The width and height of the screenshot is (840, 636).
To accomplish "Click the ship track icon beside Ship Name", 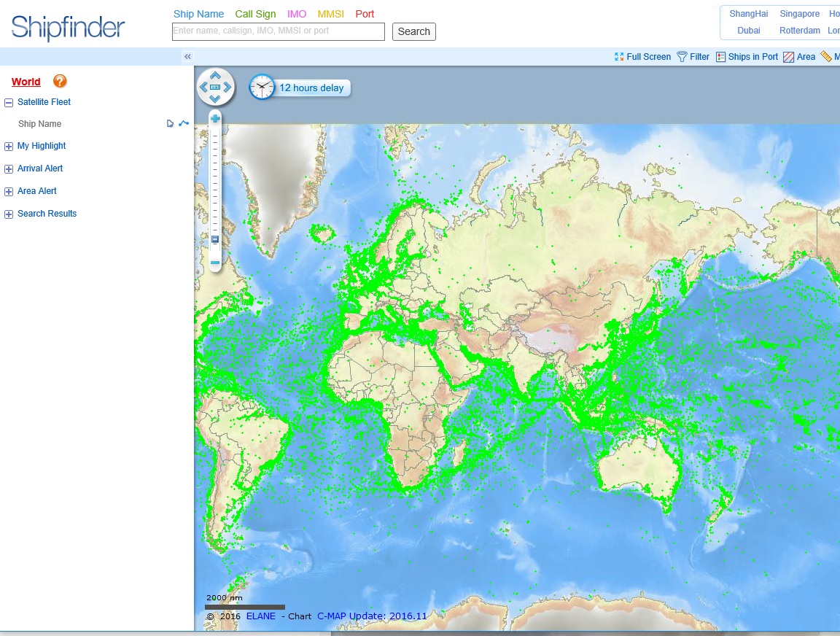I will pyautogui.click(x=184, y=123).
